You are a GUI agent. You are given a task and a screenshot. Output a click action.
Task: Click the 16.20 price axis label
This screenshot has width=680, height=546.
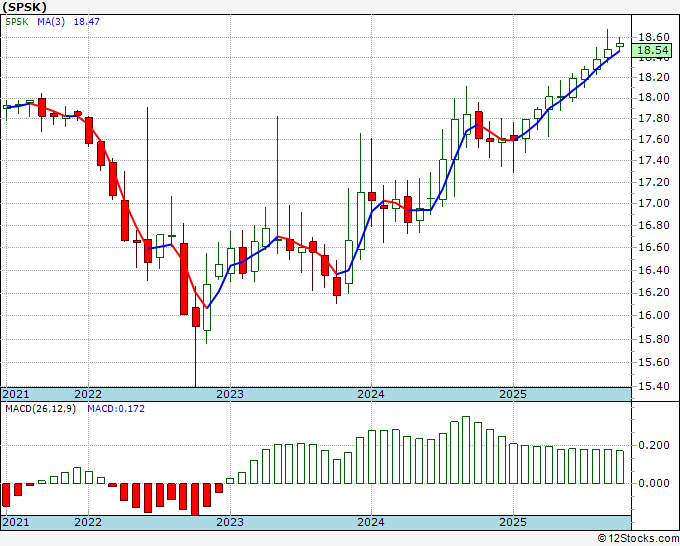654,292
